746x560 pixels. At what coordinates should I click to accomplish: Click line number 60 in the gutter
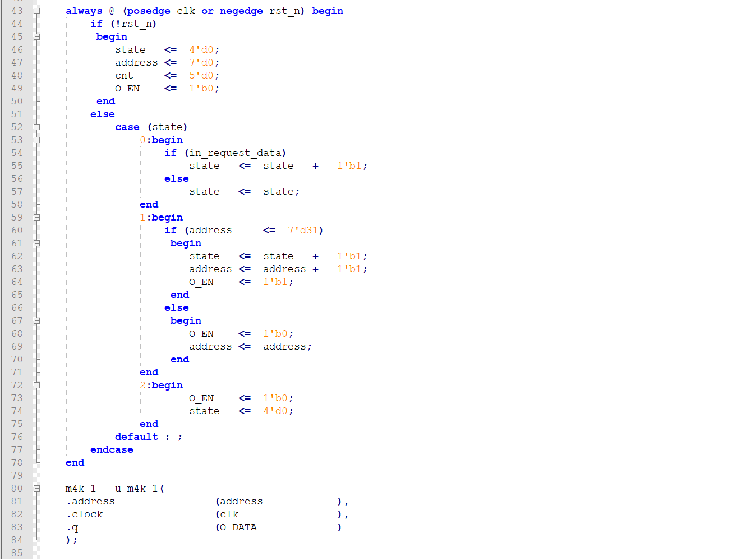(x=17, y=231)
